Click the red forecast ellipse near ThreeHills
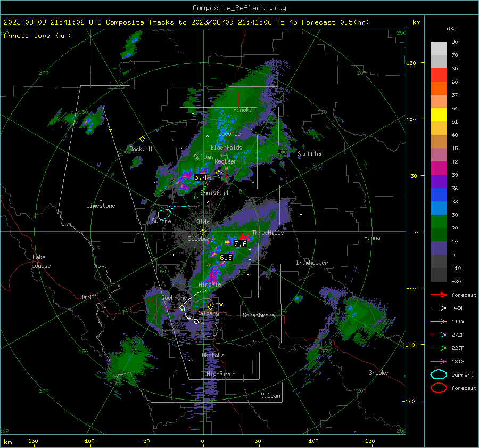 click(x=245, y=236)
